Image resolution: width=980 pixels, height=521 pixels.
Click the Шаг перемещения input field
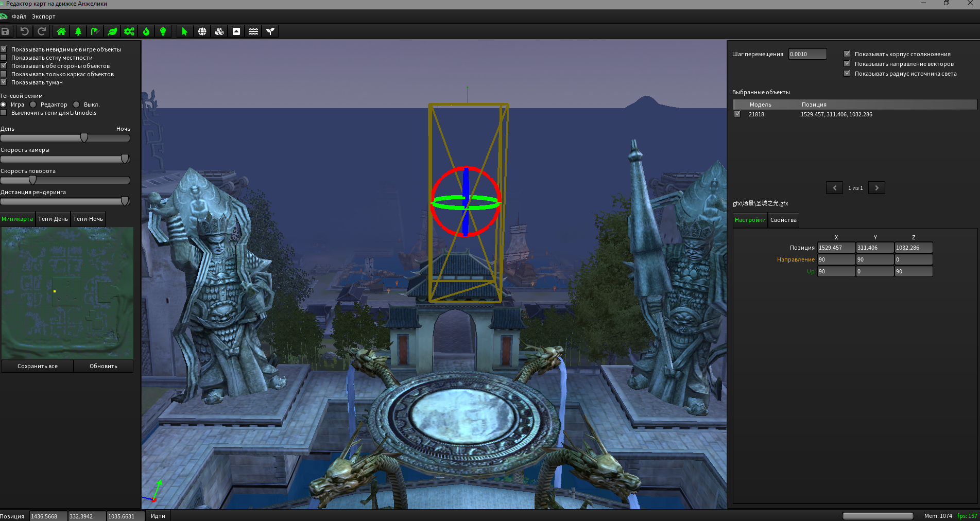click(807, 54)
